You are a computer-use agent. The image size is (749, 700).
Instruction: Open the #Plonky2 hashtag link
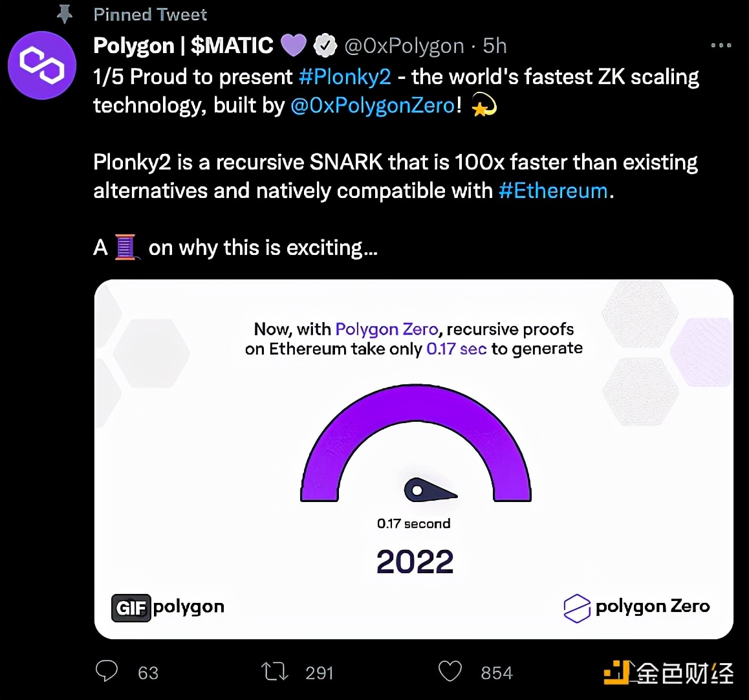345,76
